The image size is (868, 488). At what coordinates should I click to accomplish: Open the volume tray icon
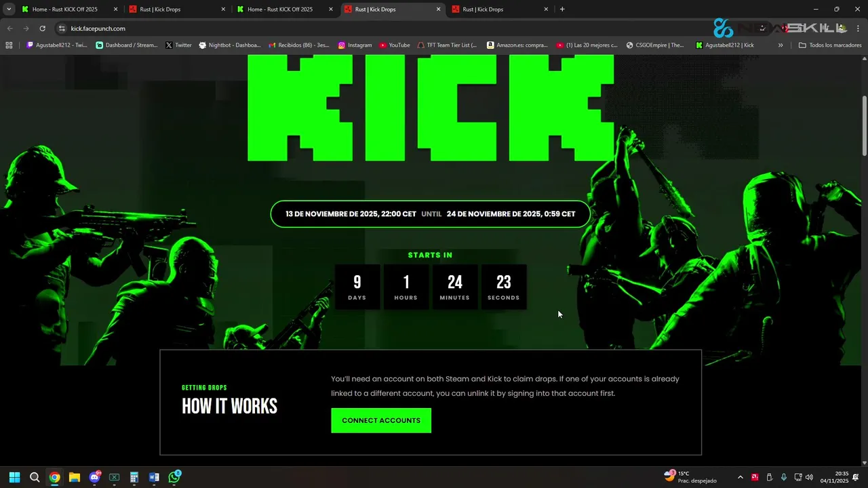[809, 477]
